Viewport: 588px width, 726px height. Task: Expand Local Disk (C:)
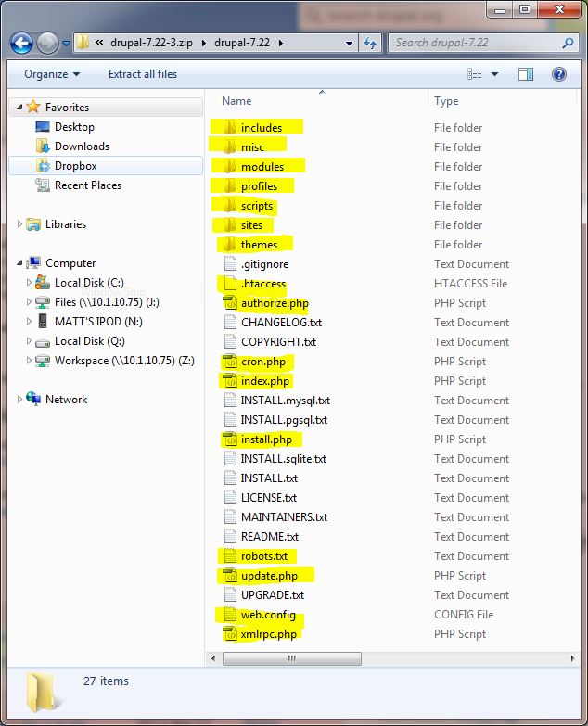click(x=29, y=283)
